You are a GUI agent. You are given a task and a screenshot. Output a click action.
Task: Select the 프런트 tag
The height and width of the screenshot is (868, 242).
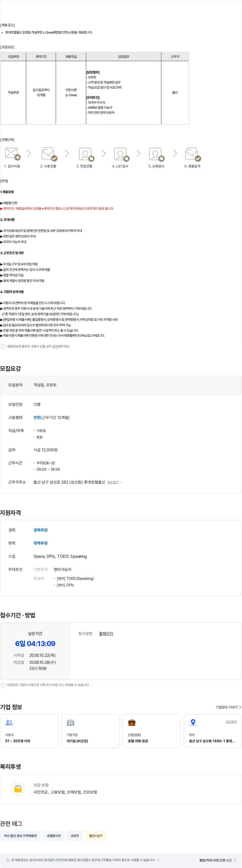point(75,836)
